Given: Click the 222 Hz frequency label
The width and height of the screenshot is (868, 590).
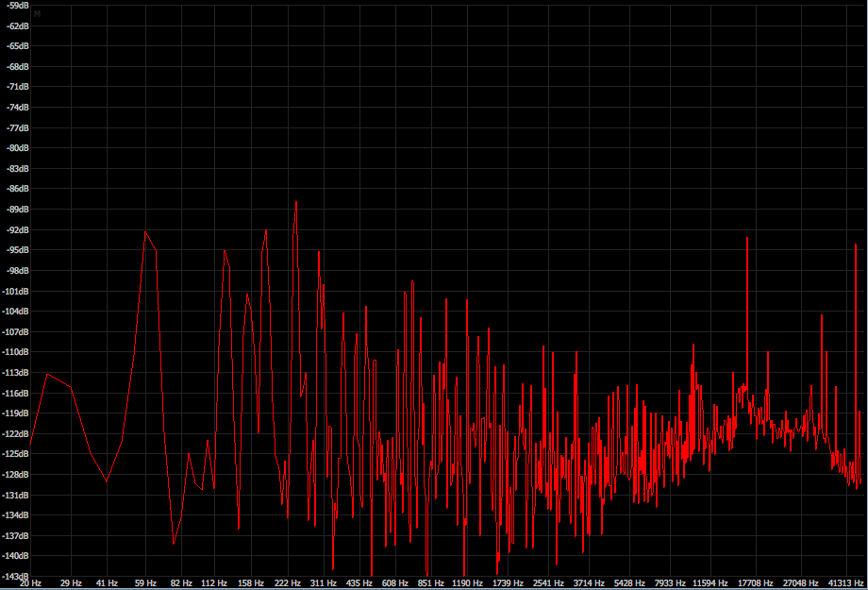Looking at the screenshot, I should point(288,582).
